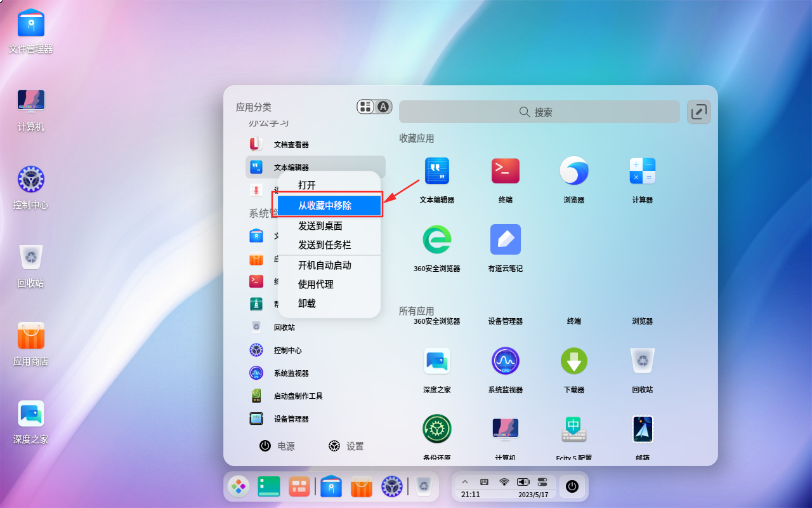This screenshot has height=508, width=812.
Task: Switch launcher to alphabetical sorting mode
Action: [x=382, y=107]
